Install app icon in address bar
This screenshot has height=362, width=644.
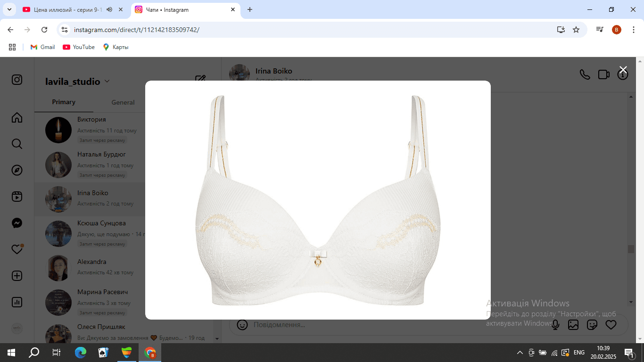click(561, 30)
